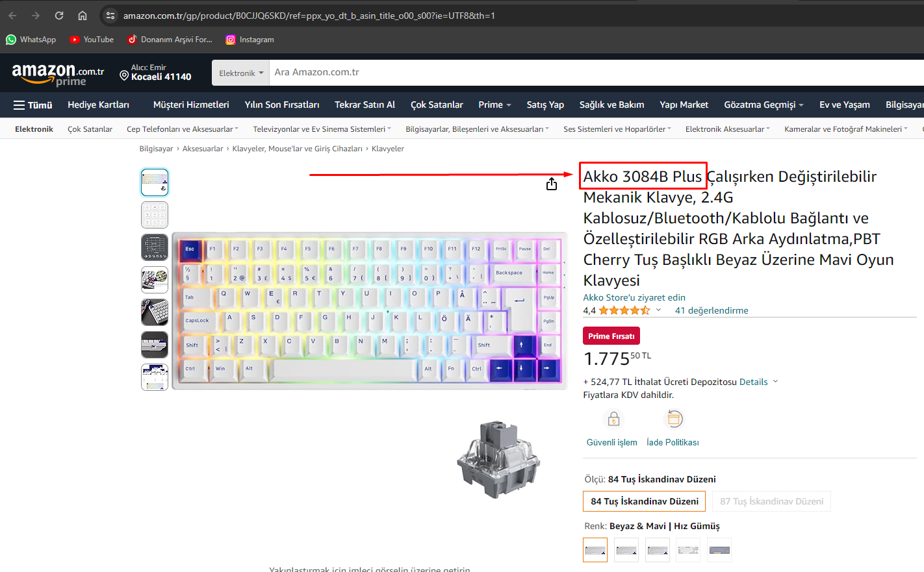Open the Instagram bookmark
Screen dimensions: 924x572
pyautogui.click(x=250, y=40)
